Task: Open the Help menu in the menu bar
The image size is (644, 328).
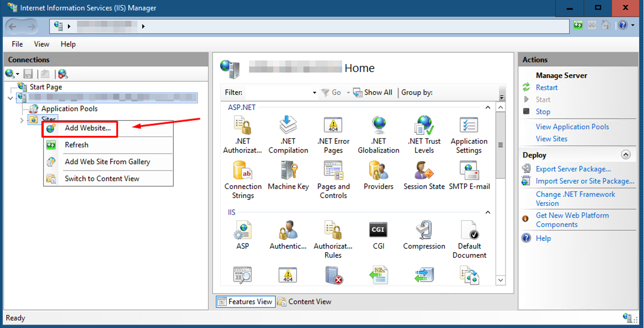Action: (x=68, y=44)
